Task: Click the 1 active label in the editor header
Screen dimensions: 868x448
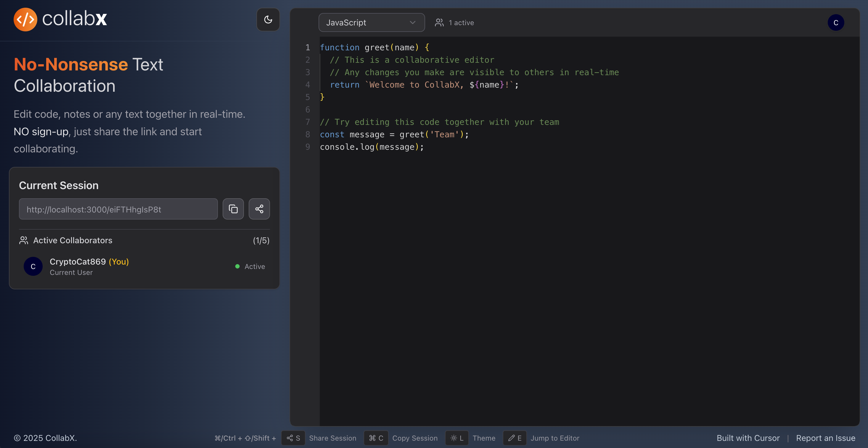Action: (461, 22)
